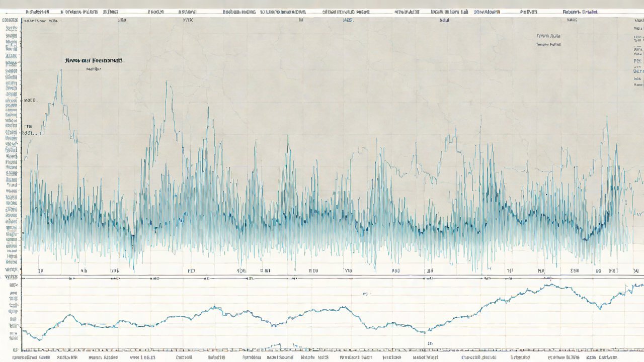Click the chart title link labeled Advanced Records

[94, 60]
